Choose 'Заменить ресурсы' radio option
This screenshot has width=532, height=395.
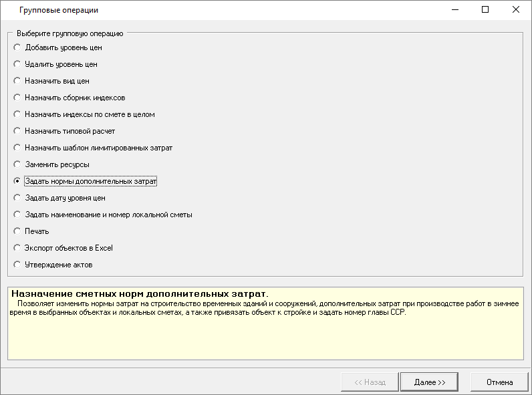[x=17, y=164]
